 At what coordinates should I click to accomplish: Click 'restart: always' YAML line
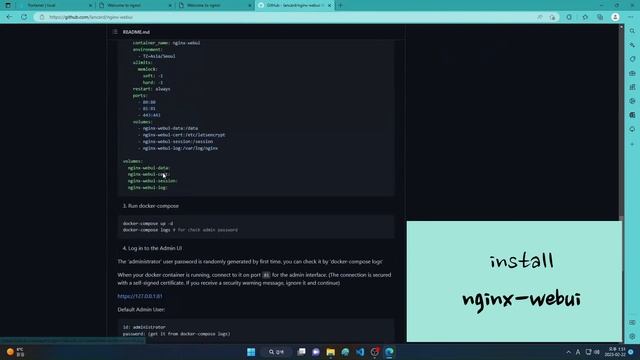(x=151, y=89)
